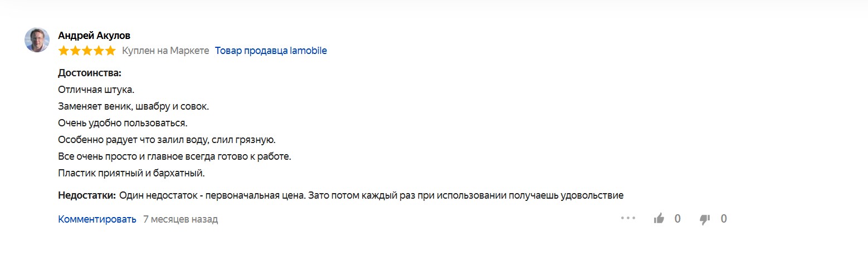This screenshot has width=868, height=256.
Task: Dislike the review with thumbs down
Action: pyautogui.click(x=705, y=219)
